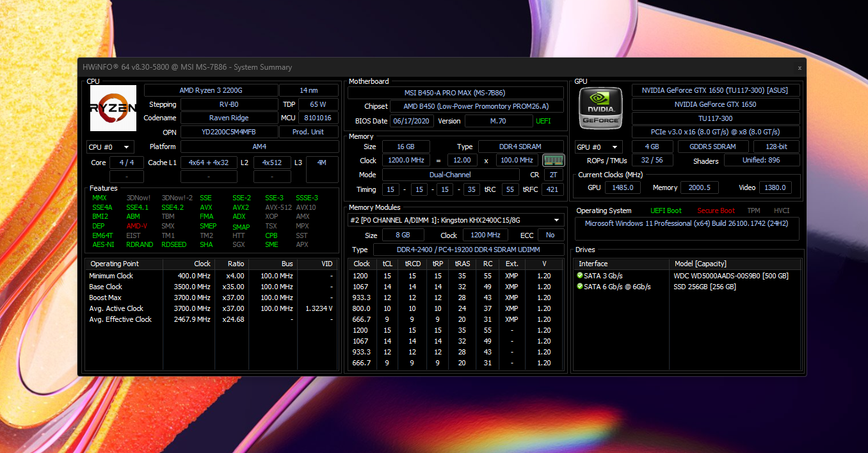Click the memory module icon beside 100.0 MHz
Viewport: 868px width, 453px height.
click(553, 160)
